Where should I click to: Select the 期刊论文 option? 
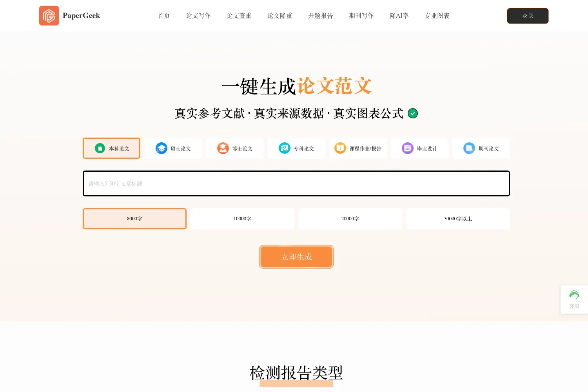481,148
